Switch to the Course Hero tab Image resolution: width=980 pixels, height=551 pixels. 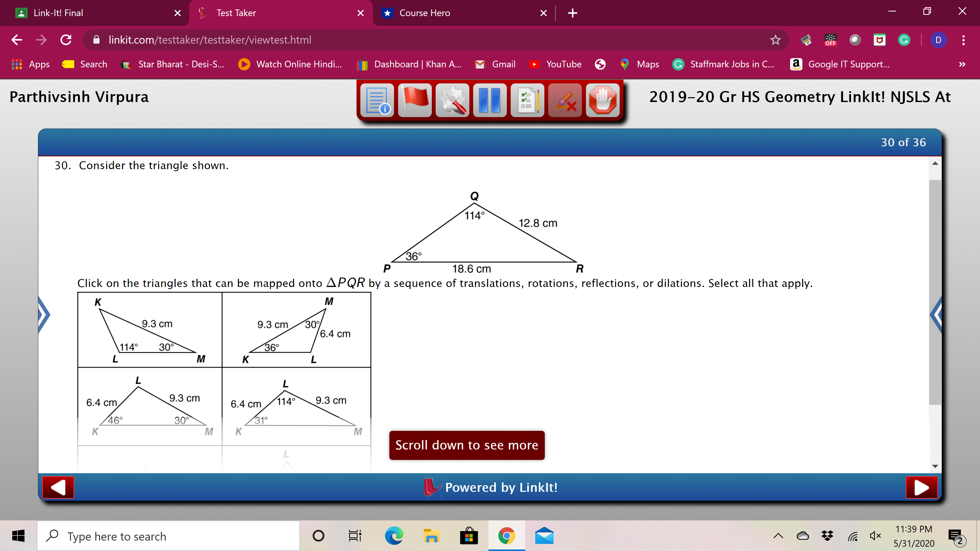424,13
